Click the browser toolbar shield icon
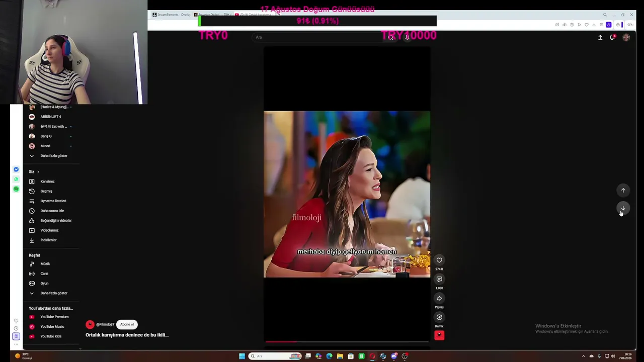This screenshot has width=644, height=362. [x=572, y=25]
